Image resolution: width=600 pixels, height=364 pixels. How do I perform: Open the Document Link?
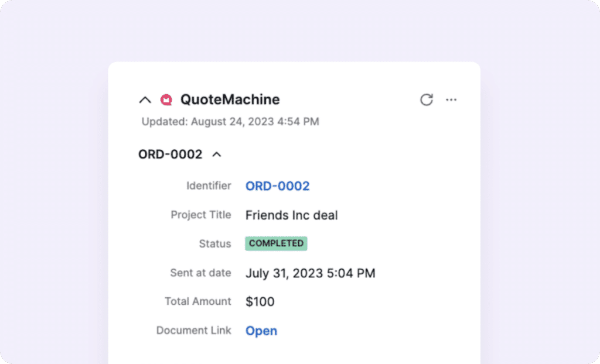261,331
